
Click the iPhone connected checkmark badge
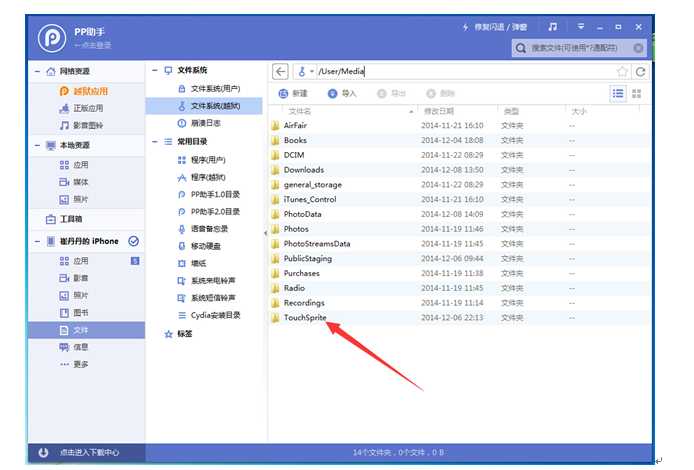click(x=133, y=241)
